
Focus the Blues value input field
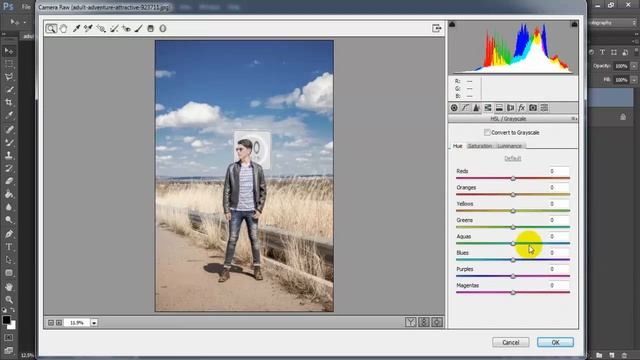[558, 253]
